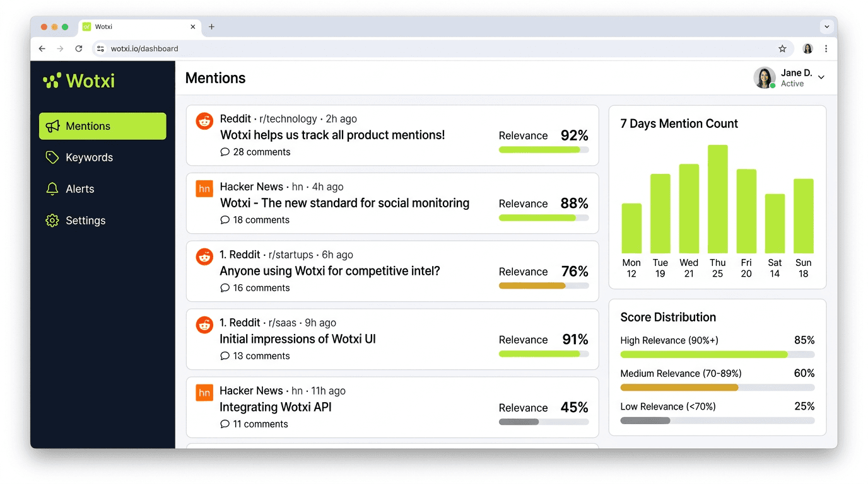Go back using browser back arrow

coord(42,49)
